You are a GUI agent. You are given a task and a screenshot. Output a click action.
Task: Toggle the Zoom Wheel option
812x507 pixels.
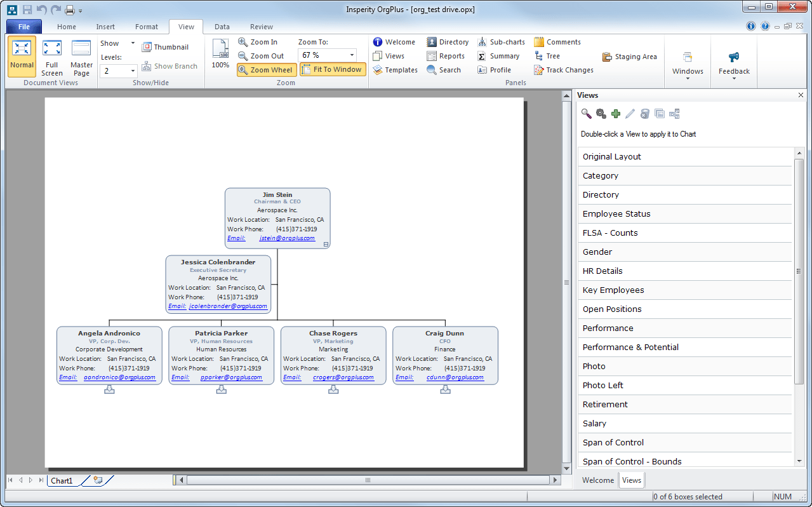[x=267, y=70]
